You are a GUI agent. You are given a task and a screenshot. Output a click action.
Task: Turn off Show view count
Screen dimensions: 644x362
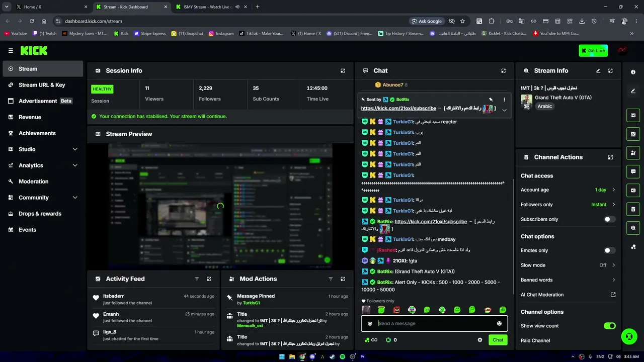609,326
